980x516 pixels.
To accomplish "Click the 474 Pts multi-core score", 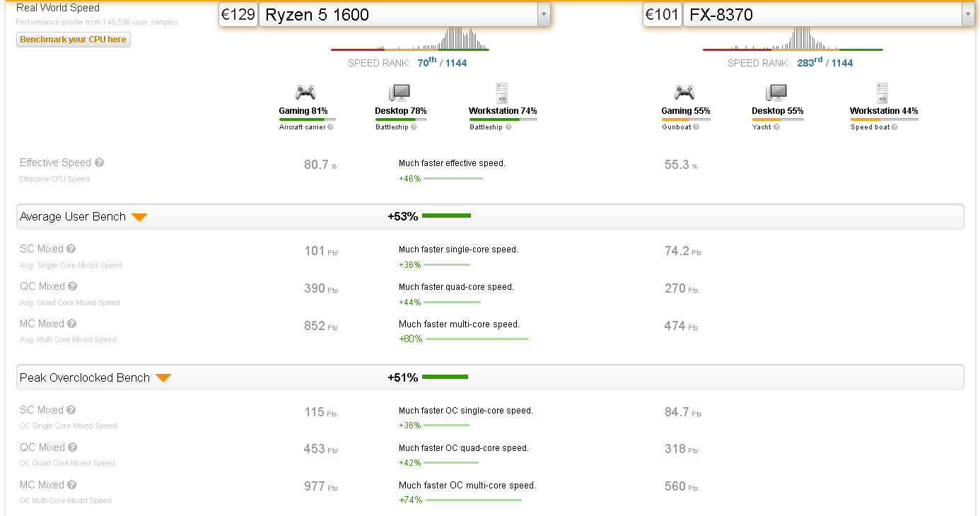I will [682, 326].
